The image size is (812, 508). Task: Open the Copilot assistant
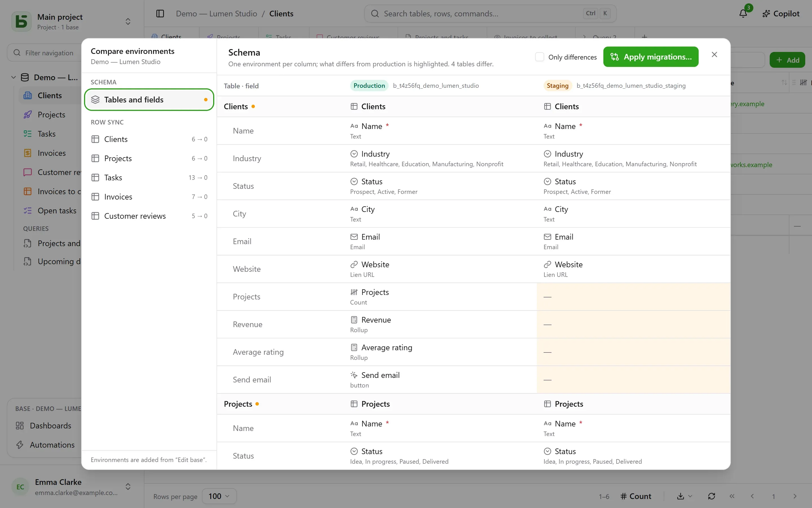[781, 14]
